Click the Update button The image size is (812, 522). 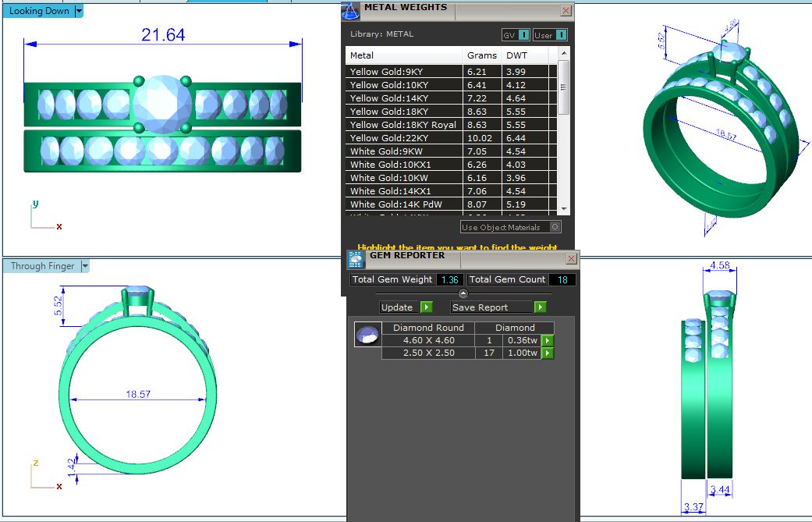(397, 307)
